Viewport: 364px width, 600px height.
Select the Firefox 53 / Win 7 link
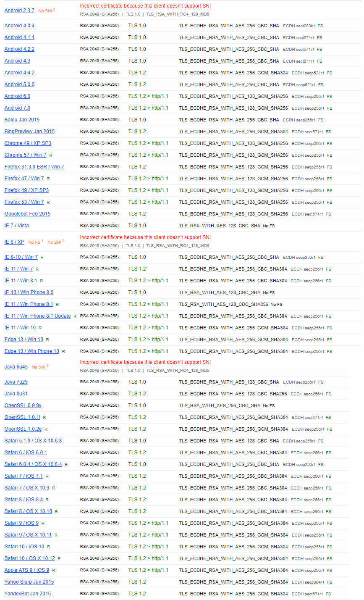24,202
